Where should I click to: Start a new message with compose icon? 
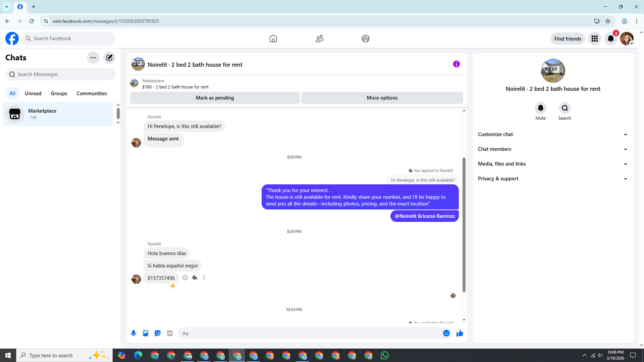[109, 58]
